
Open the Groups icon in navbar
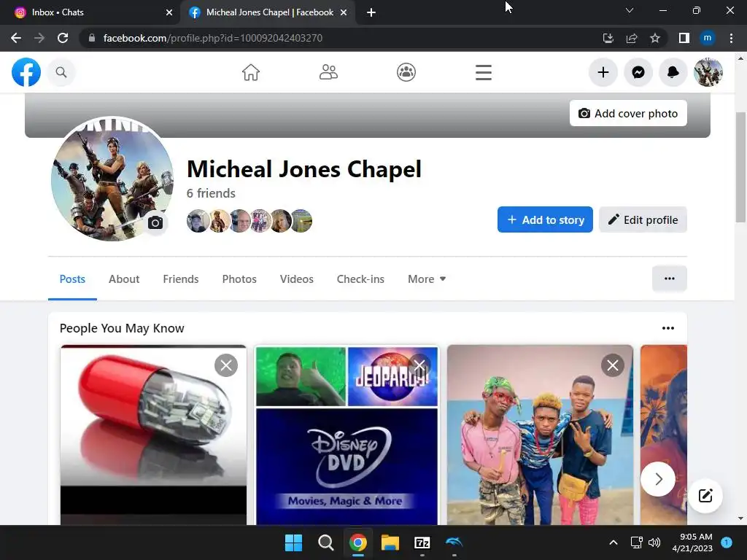[x=406, y=72]
